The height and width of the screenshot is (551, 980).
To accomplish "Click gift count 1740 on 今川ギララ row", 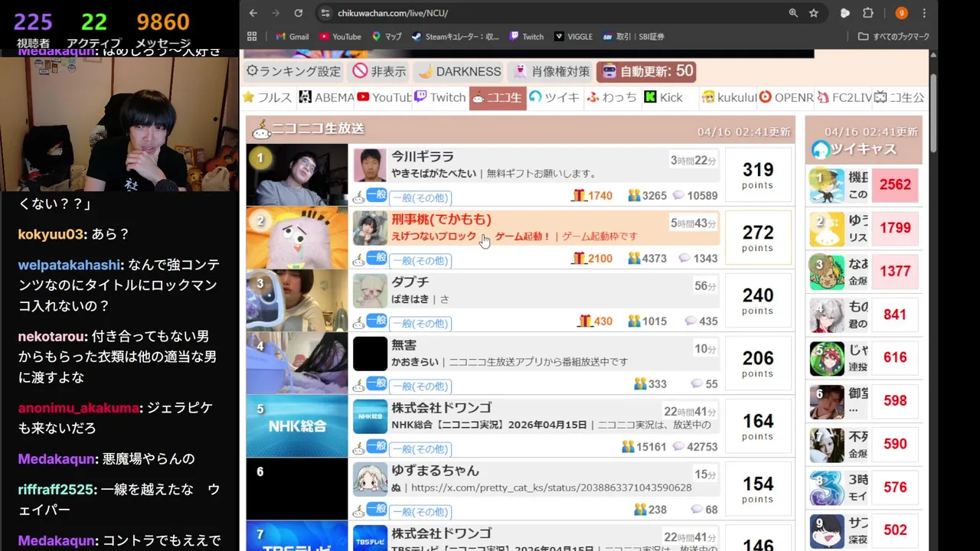I will coord(592,196).
